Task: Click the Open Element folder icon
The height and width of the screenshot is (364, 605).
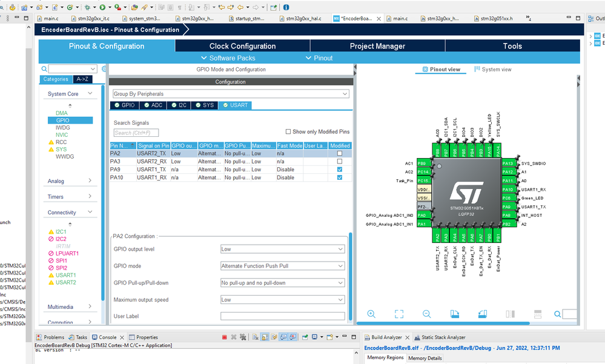Action: tap(134, 7)
